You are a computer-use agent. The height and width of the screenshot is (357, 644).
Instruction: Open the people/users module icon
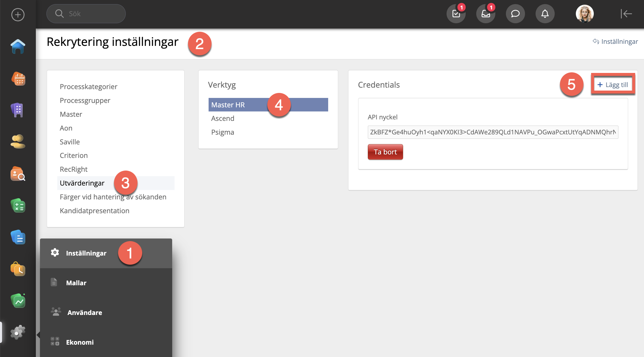coord(18,142)
